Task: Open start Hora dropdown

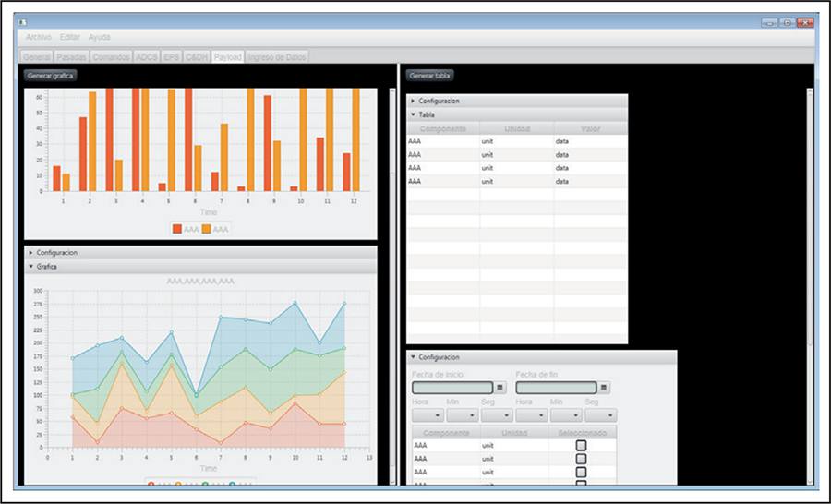Action: point(428,415)
